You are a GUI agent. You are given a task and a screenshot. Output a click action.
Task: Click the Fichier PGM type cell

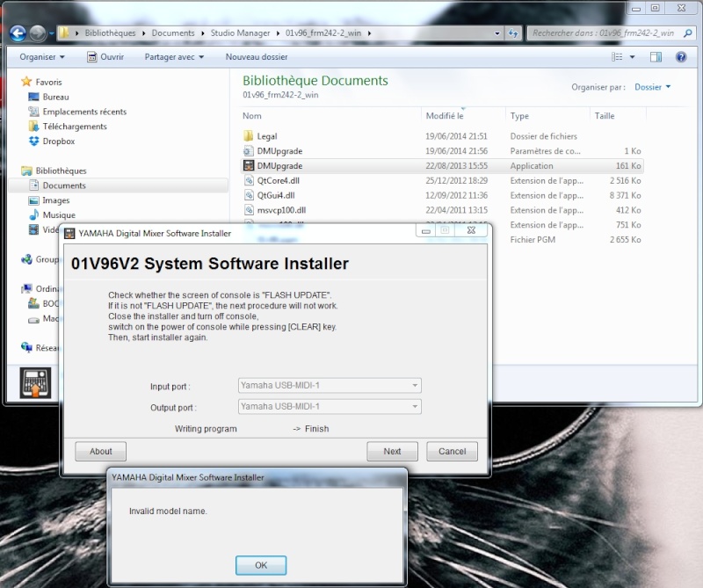[x=533, y=240]
